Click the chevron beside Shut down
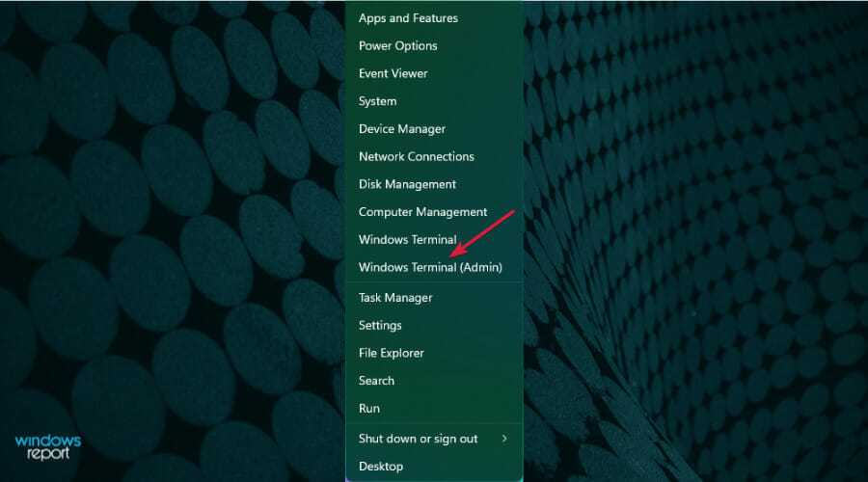The height and width of the screenshot is (482, 868). pos(504,439)
